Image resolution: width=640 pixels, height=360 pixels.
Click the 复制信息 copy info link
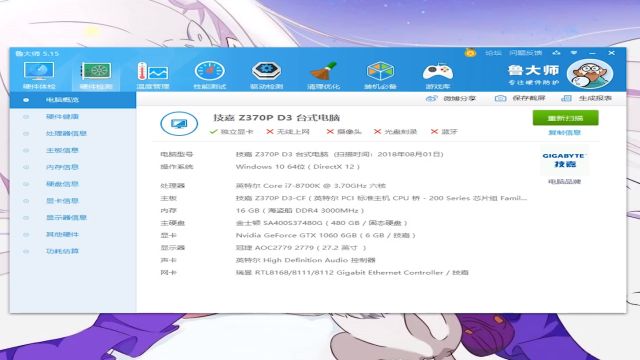tap(564, 133)
